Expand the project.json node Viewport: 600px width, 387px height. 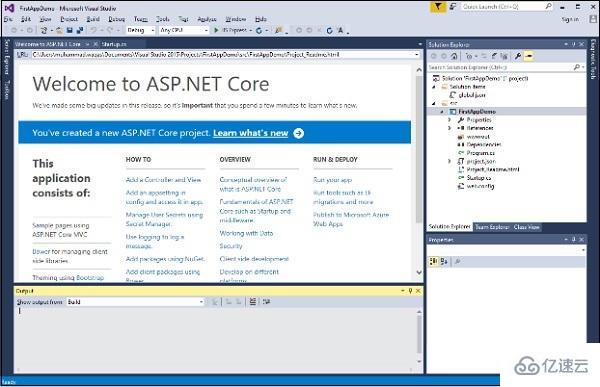pos(450,161)
